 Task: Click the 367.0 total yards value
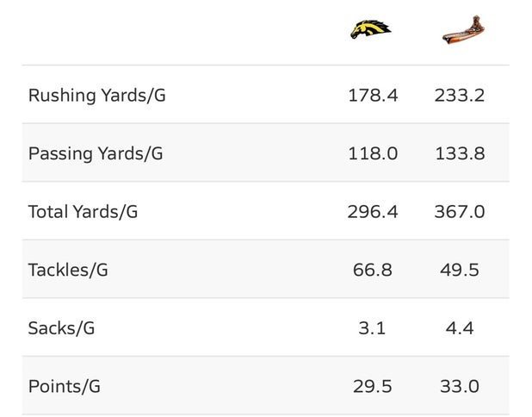click(x=460, y=211)
